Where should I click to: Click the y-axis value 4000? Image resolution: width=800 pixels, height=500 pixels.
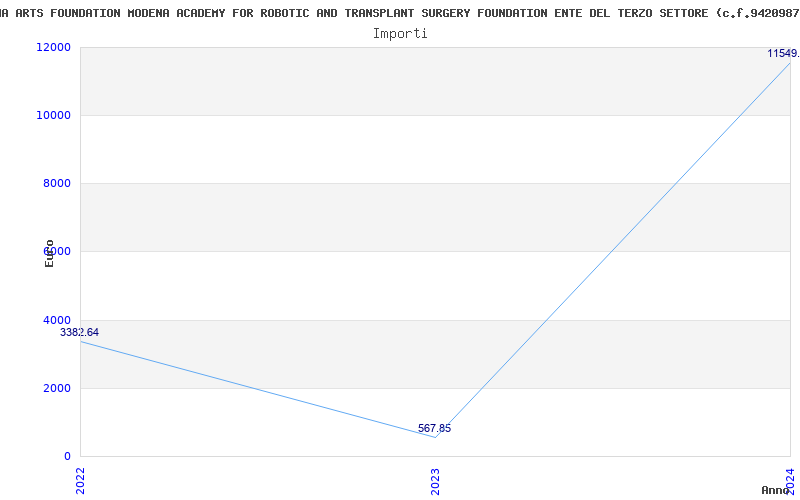point(56,320)
